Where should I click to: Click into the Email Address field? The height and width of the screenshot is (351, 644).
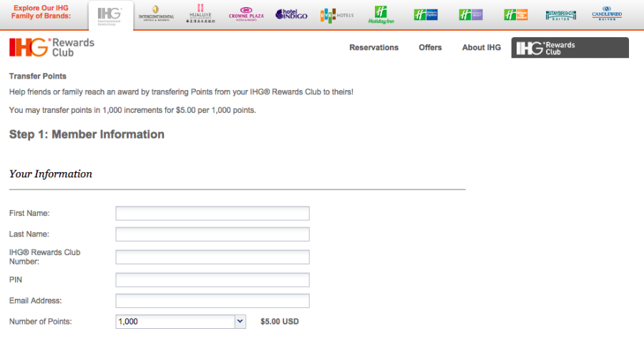213,301
